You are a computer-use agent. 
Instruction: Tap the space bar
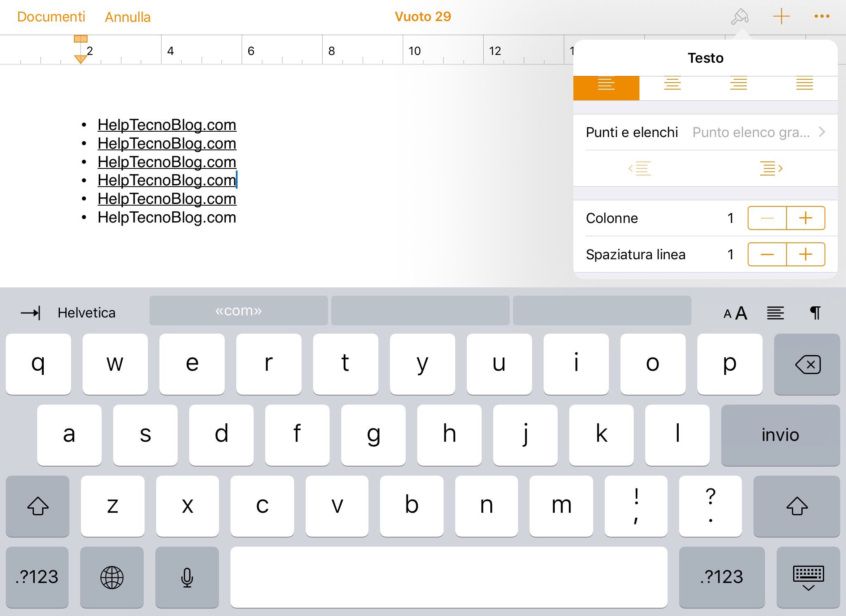449,577
